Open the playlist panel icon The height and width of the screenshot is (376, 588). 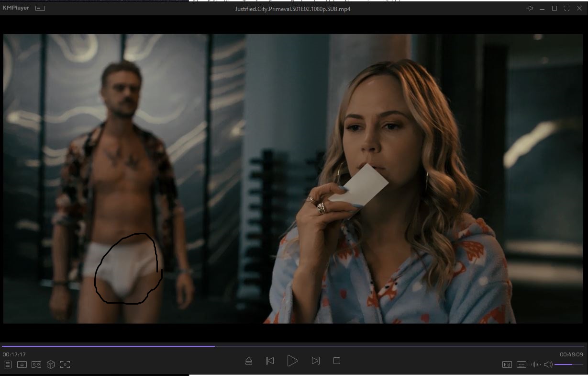pyautogui.click(x=8, y=365)
